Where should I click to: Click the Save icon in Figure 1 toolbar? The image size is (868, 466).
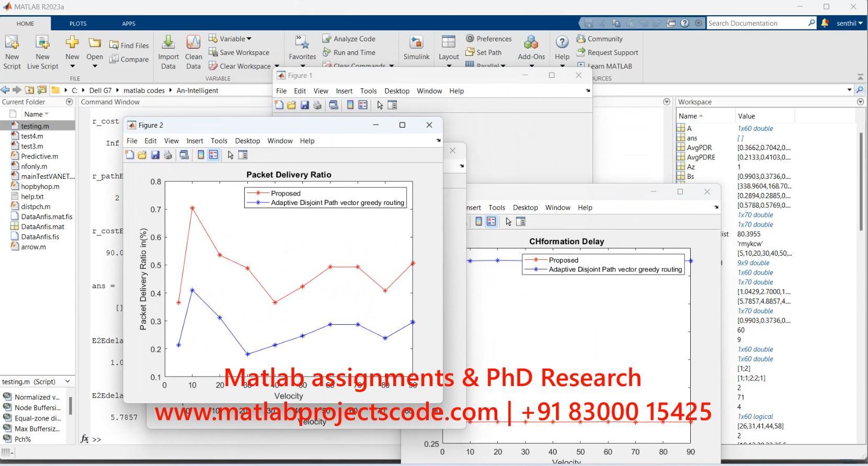coord(304,105)
